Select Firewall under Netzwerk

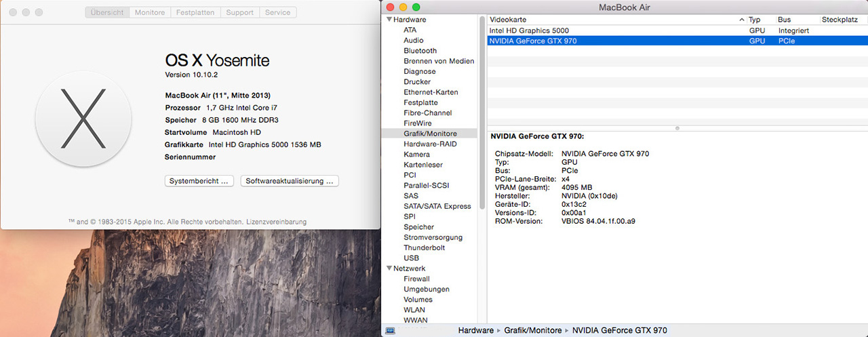click(416, 279)
